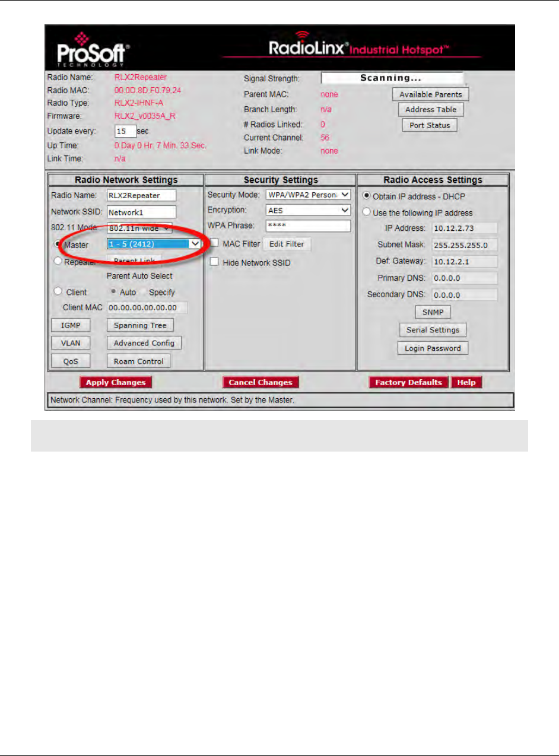Screen dimensions: 559x756
Task: Restore Factory Defaults
Action: (409, 382)
